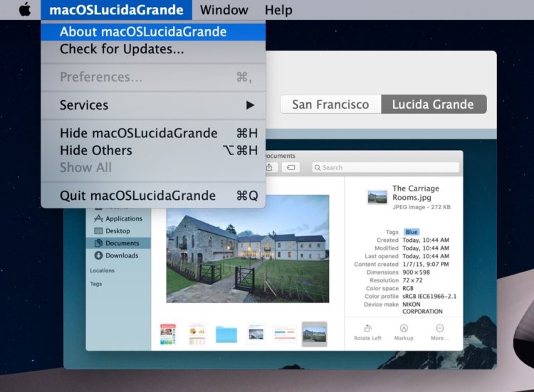Select the blue folder thumbnail
Viewport: 534px width, 392px height.
[x=226, y=334]
